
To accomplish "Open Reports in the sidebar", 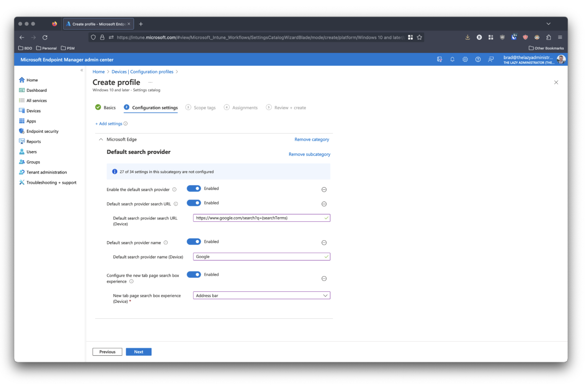I will point(29,142).
